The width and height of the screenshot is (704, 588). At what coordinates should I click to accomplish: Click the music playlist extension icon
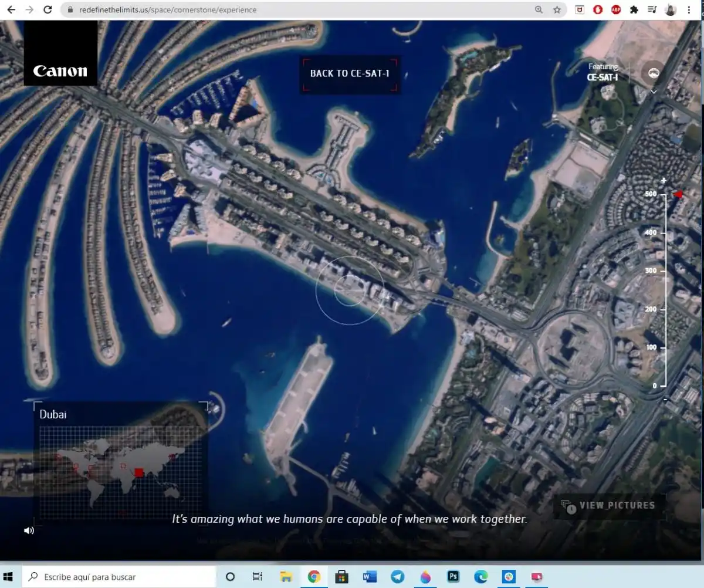coord(653,10)
